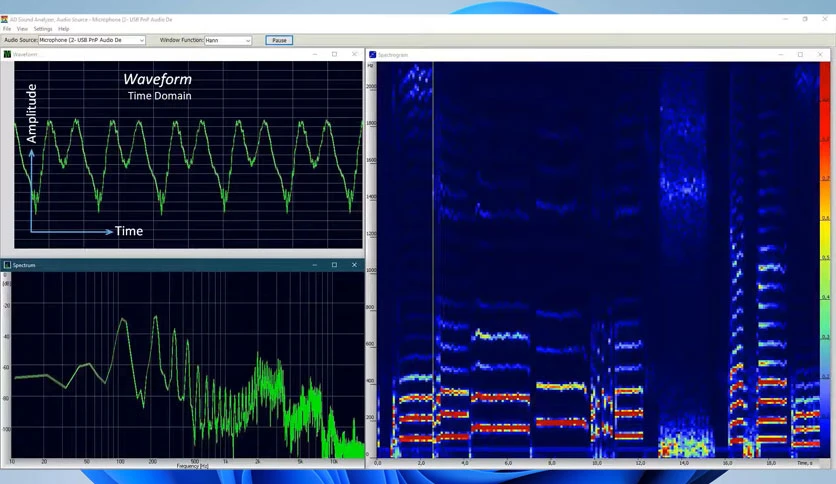Click the Spectrum window icon
This screenshot has height=484, width=836.
tap(7, 265)
